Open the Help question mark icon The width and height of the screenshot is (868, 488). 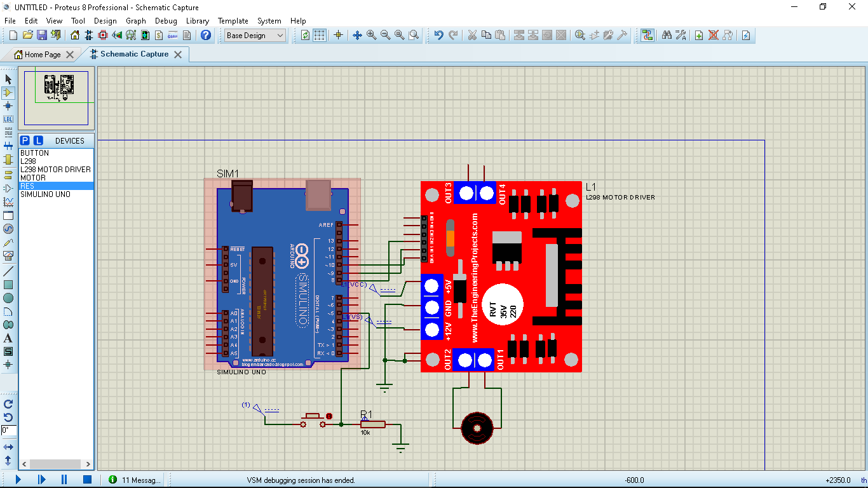point(205,35)
